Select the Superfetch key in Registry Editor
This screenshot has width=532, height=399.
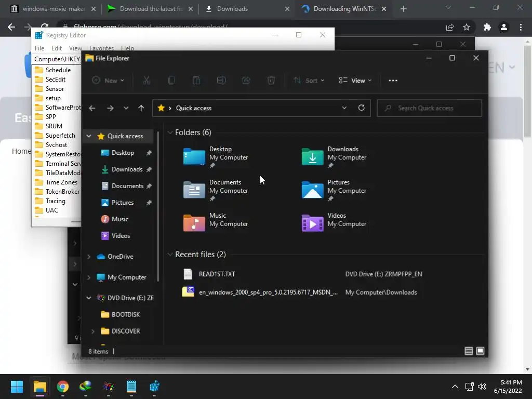pyautogui.click(x=60, y=136)
